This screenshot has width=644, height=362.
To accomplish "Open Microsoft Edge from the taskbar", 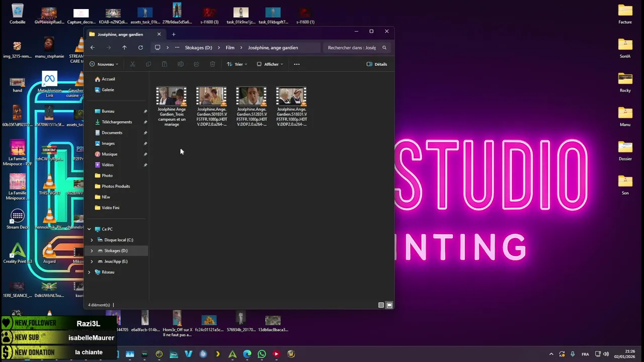I will (247, 354).
